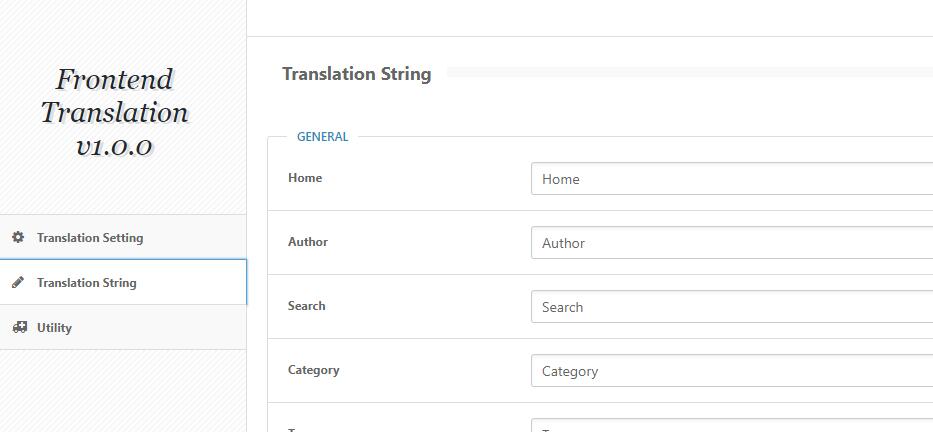
Task: Select the Translation String sidebar label
Action: point(87,283)
